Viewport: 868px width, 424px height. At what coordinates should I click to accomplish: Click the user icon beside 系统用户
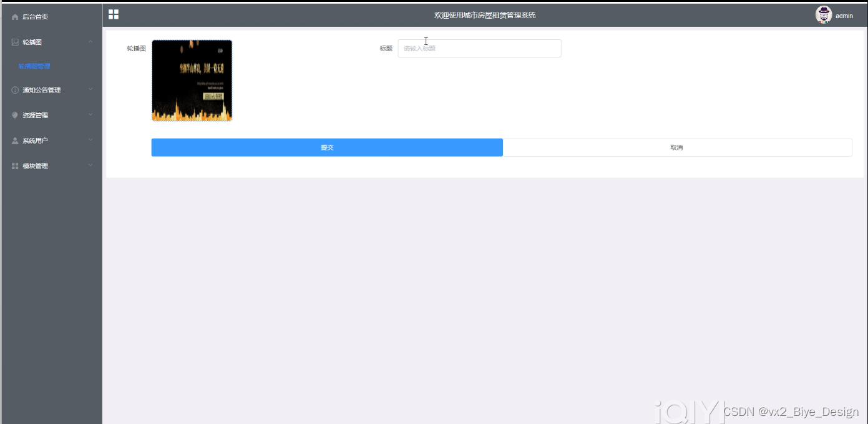point(15,141)
